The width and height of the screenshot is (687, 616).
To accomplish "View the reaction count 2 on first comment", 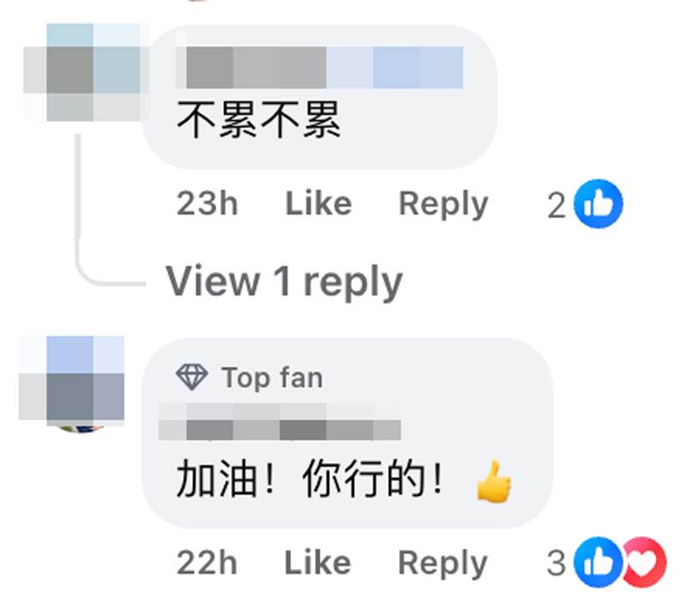I will pos(556,205).
